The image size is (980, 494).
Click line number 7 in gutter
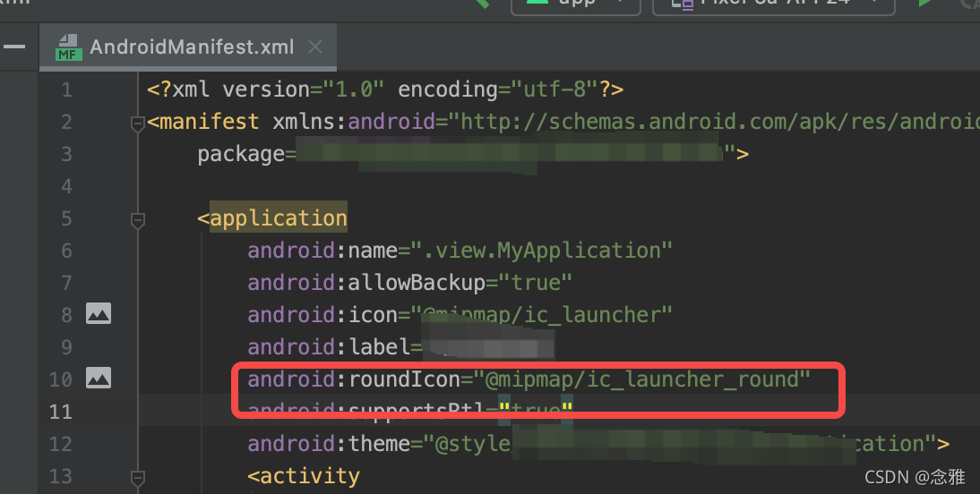coord(66,283)
